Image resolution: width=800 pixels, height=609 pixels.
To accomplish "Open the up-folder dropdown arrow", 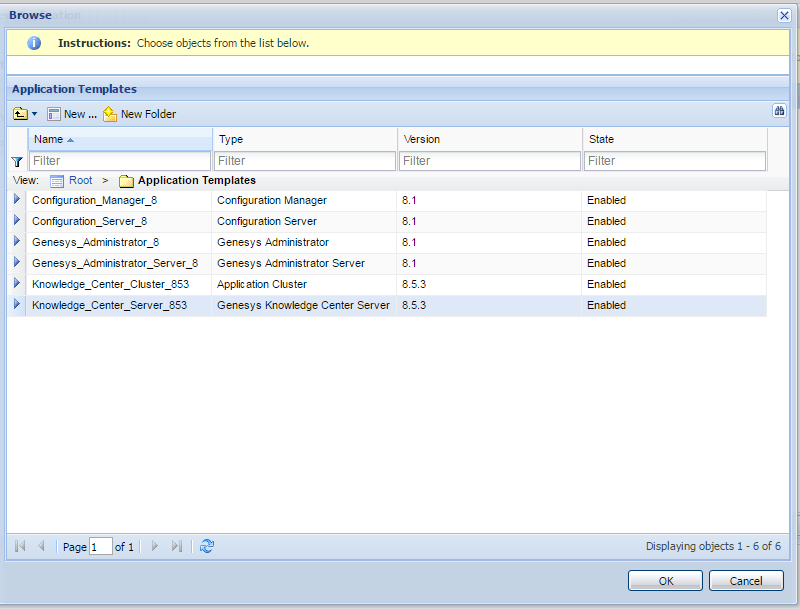I will pyautogui.click(x=34, y=114).
